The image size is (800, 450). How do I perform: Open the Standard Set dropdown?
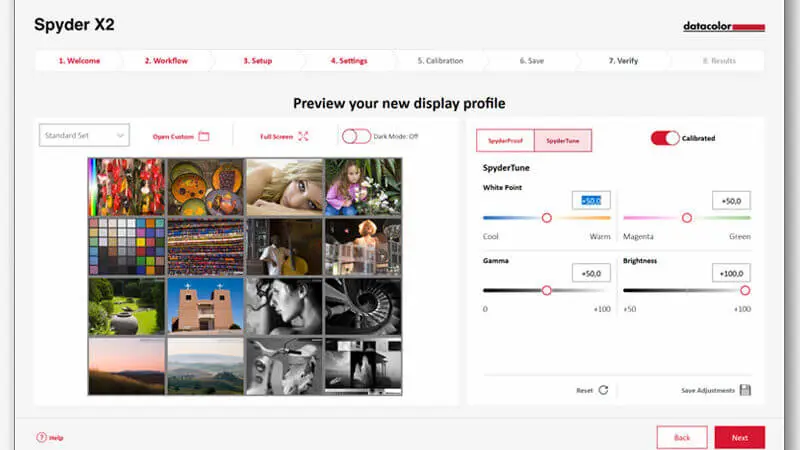[84, 135]
